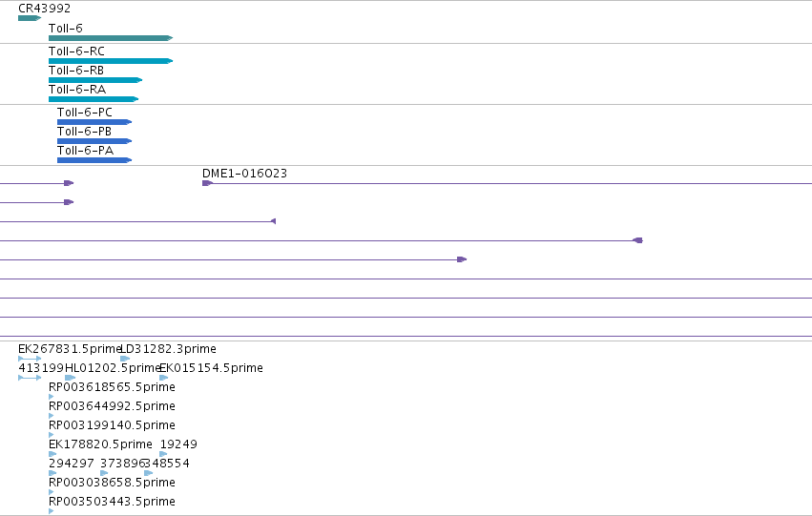Open the RP003038658.5prime label

(112, 483)
